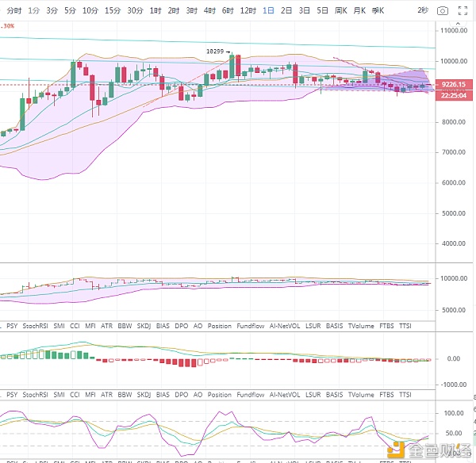Select the 5分 timeframe
Screen dimensions: 476x463
pos(70,10)
